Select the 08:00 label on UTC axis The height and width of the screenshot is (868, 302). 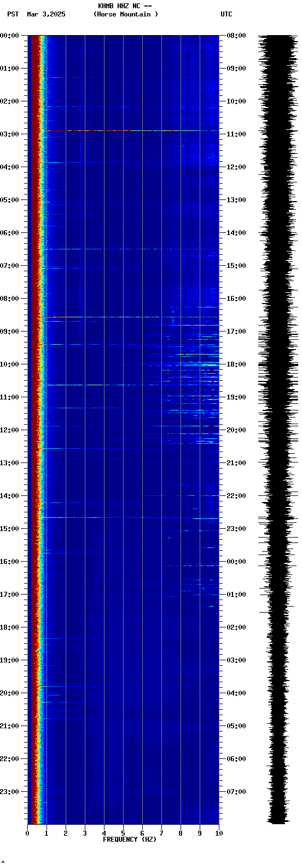(x=236, y=36)
